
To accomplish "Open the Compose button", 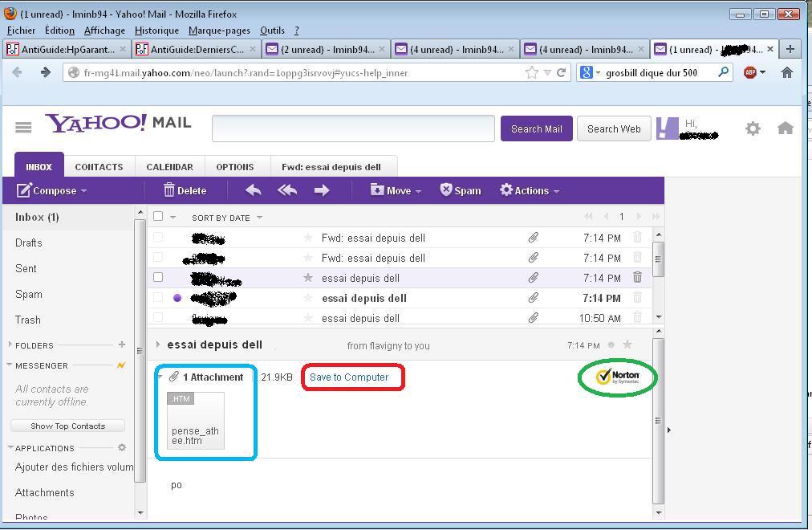I will click(51, 190).
